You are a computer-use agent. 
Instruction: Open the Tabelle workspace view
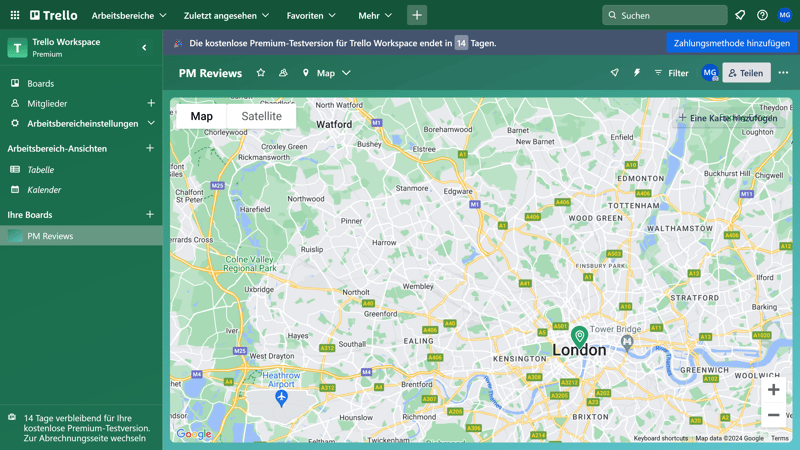tap(41, 170)
